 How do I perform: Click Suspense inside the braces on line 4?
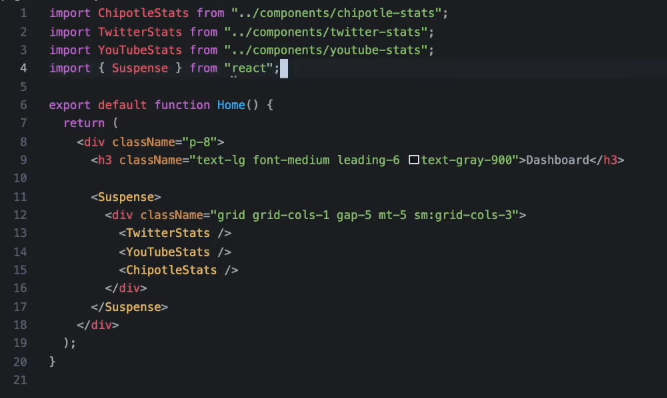(140, 68)
